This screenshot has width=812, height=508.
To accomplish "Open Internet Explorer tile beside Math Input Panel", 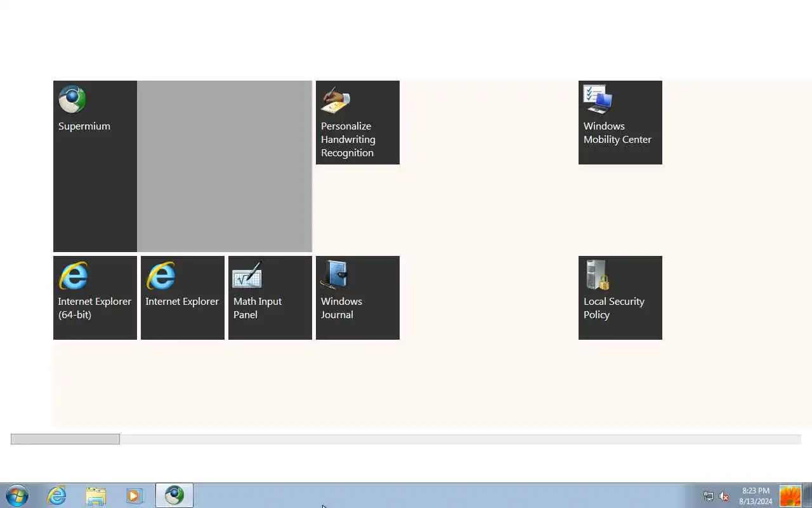I will 183,298.
